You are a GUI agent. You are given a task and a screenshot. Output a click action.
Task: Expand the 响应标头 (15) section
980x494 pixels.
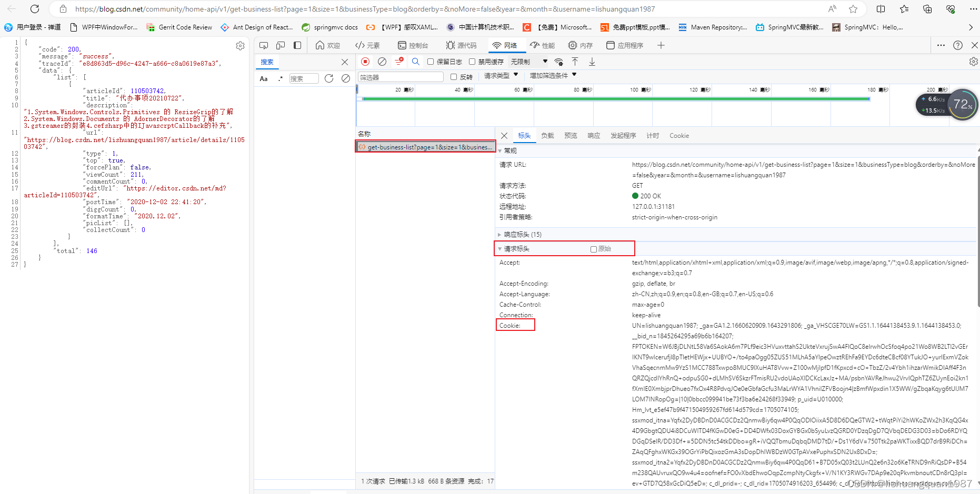[x=522, y=235]
